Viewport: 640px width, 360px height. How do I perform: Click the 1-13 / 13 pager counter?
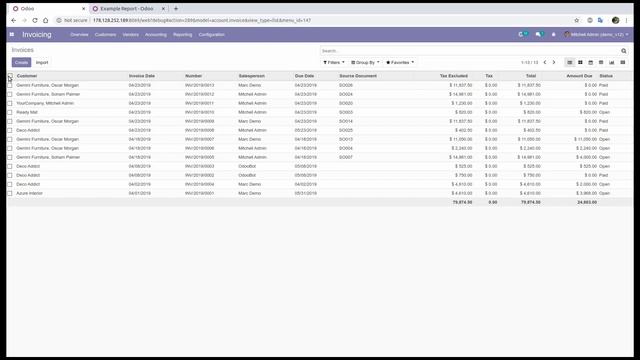click(529, 62)
